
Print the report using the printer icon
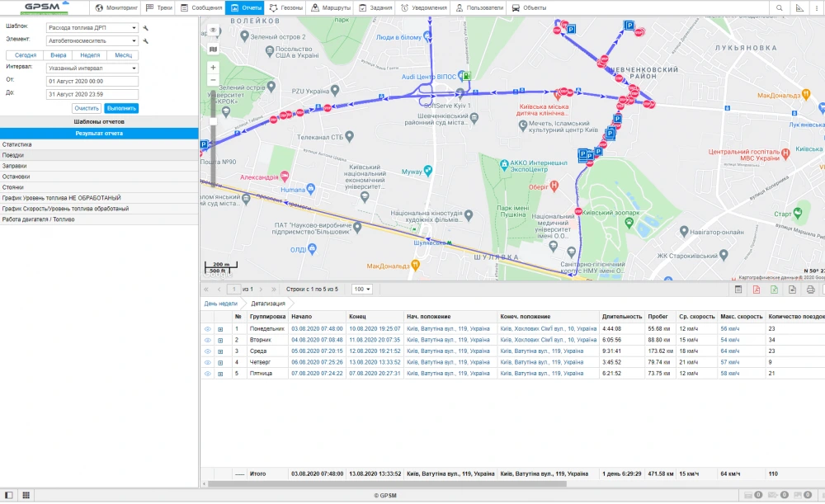tap(809, 290)
